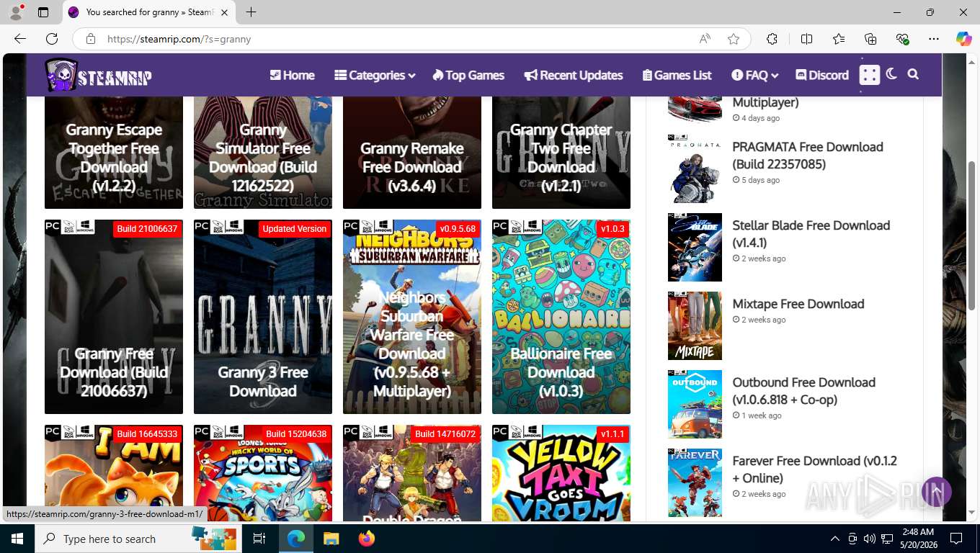Open Mixtape Free Download link

click(x=798, y=304)
